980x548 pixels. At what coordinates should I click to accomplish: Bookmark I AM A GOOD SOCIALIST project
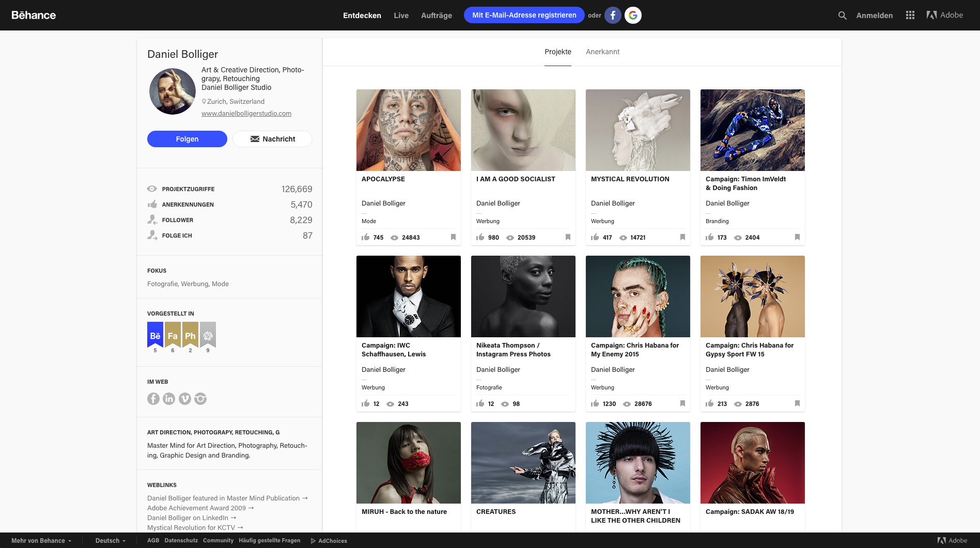pyautogui.click(x=568, y=237)
